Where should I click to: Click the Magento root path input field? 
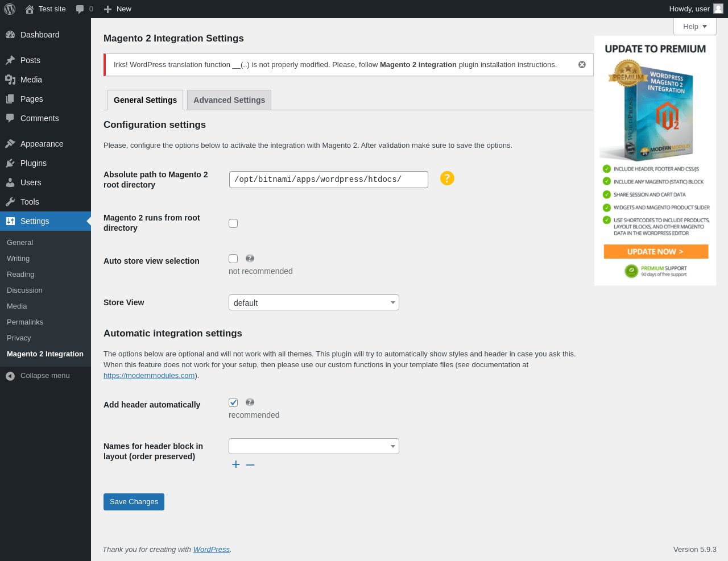coord(329,180)
